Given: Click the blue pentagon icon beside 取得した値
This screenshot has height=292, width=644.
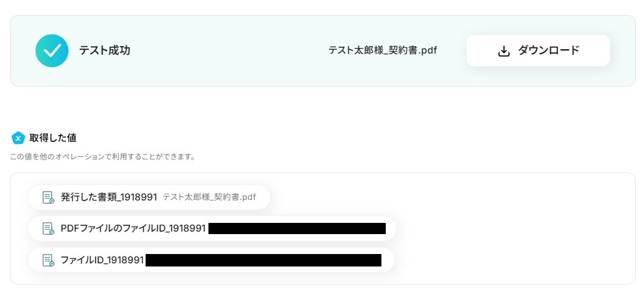Looking at the screenshot, I should (18, 138).
